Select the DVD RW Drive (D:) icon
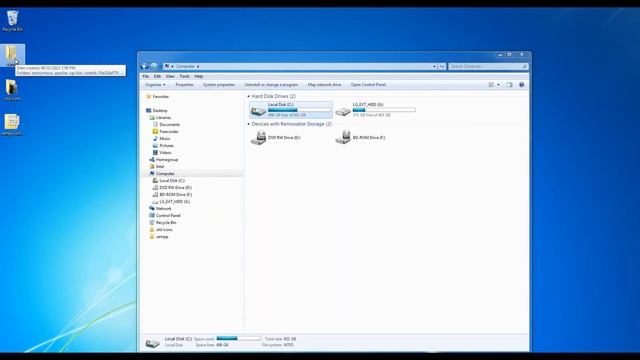640x360 pixels. click(x=258, y=138)
